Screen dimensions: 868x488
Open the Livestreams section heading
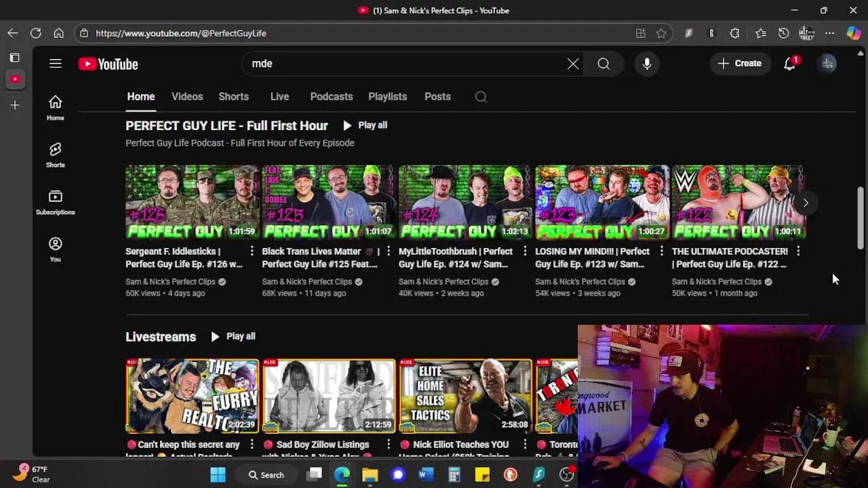[161, 337]
